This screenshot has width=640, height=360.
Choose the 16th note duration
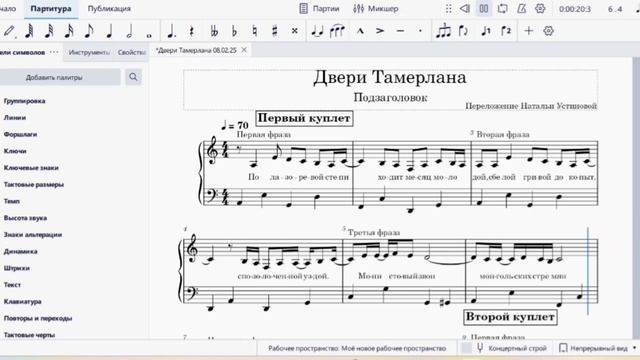click(x=69, y=31)
